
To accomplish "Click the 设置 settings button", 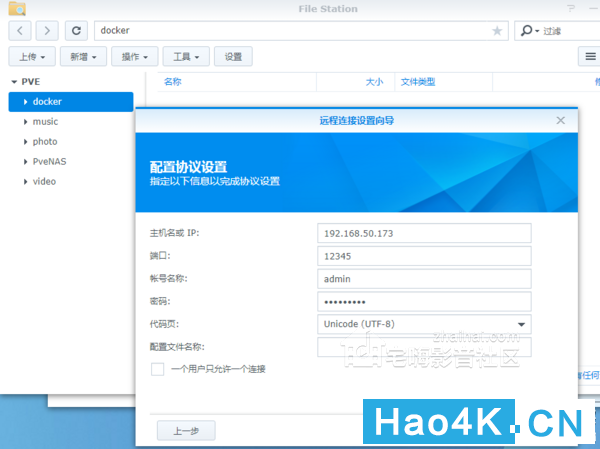I will (x=233, y=57).
